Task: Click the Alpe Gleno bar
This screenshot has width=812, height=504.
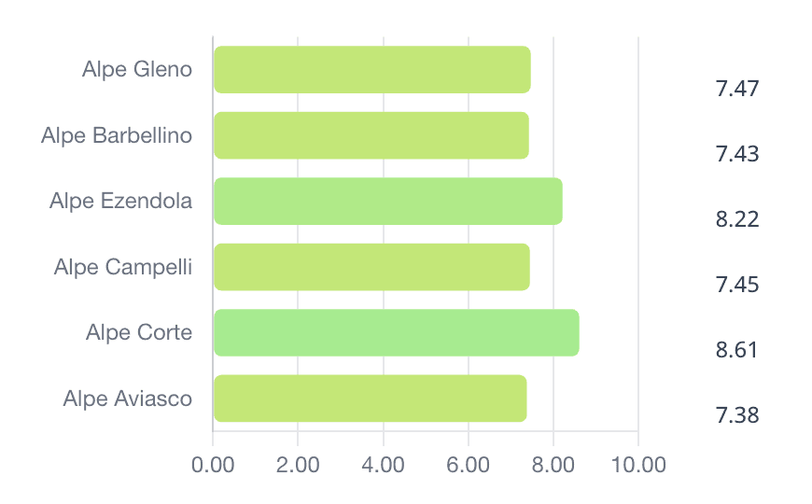Action: tap(371, 70)
